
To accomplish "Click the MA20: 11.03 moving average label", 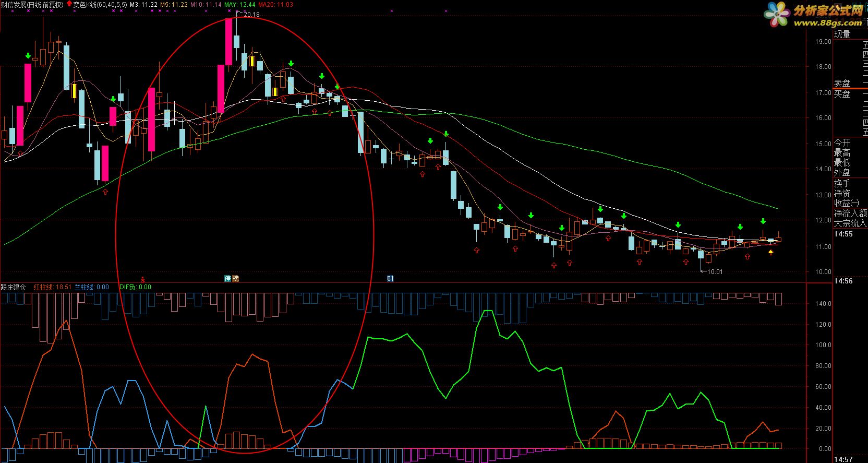I will (276, 4).
